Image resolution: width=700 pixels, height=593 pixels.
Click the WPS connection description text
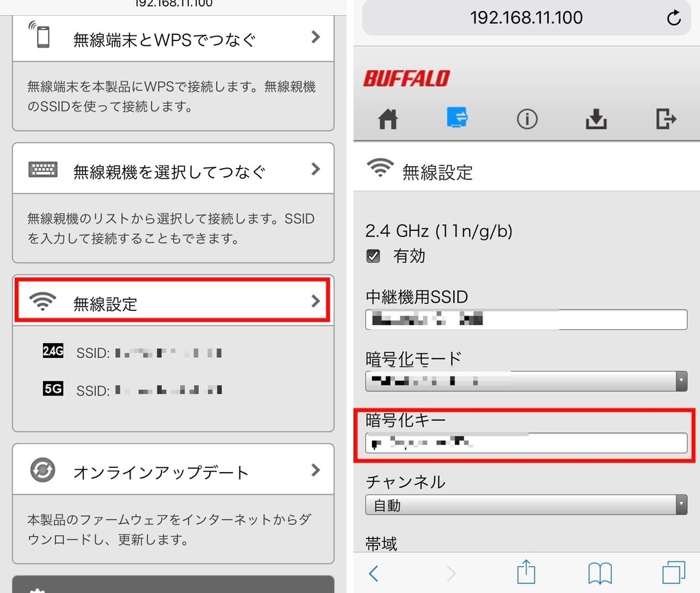[172, 96]
